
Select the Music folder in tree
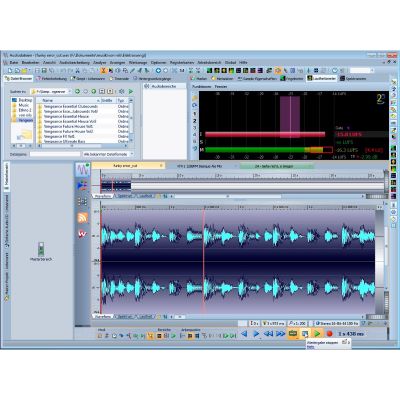[x=21, y=105]
